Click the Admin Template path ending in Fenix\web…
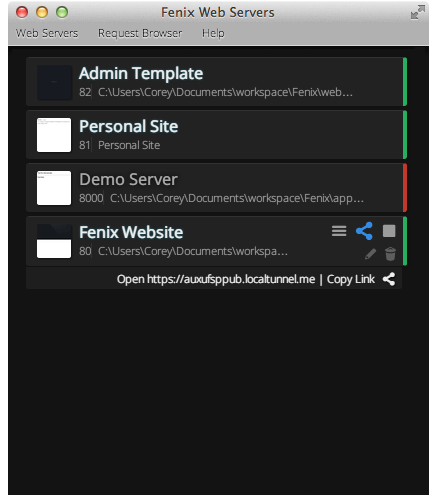Image resolution: width=437 pixels, height=495 pixels. pos(225,92)
